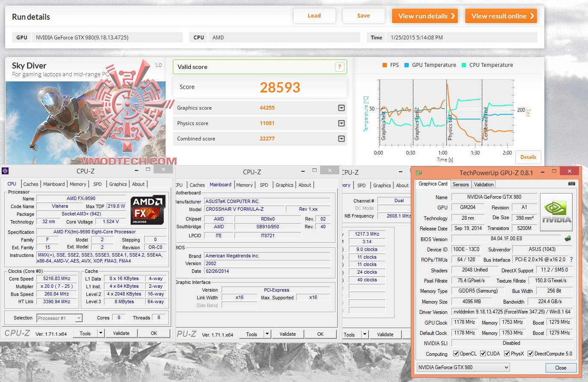Open the Bus Interface question mark help
Viewport: 588px width, 382px height.
pyautogui.click(x=571, y=260)
